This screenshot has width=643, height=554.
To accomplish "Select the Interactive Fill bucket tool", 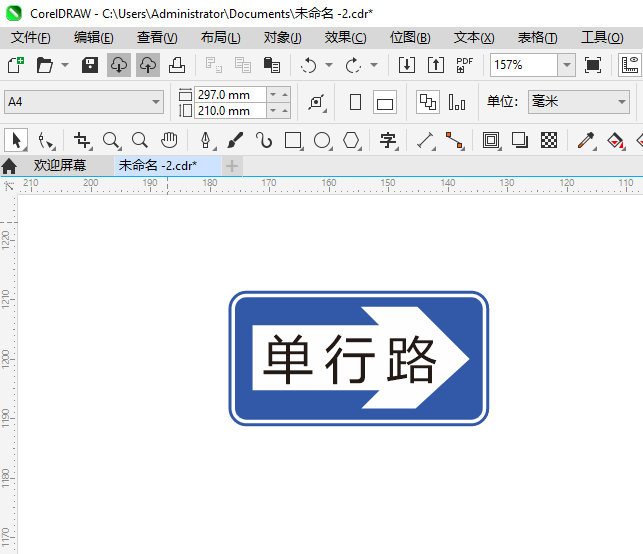I will click(616, 141).
